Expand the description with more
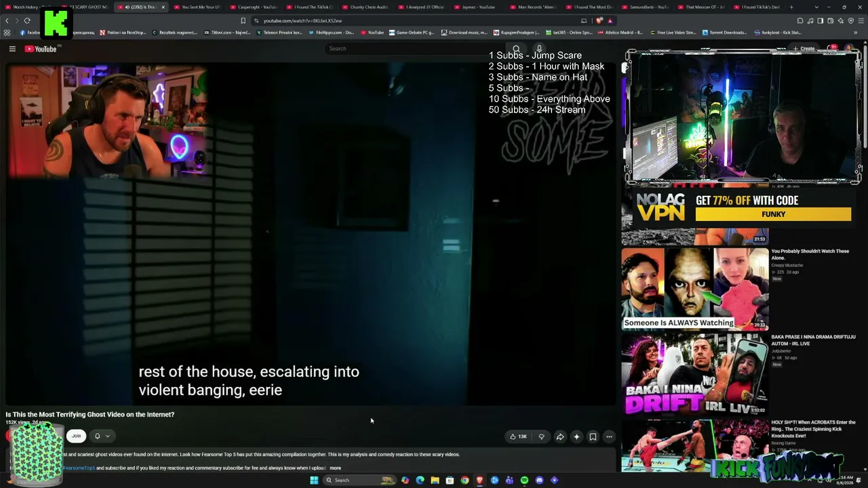Image resolution: width=868 pixels, height=488 pixels. 335,468
